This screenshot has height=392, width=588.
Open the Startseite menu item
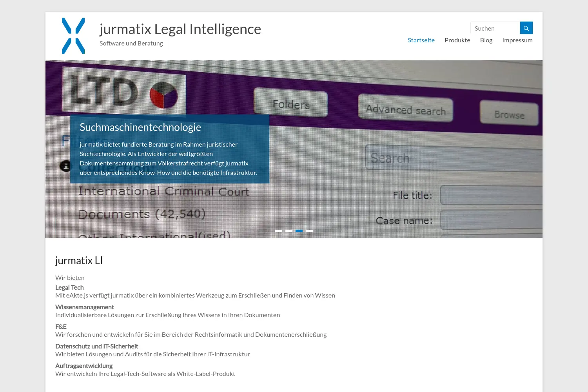tap(421, 40)
